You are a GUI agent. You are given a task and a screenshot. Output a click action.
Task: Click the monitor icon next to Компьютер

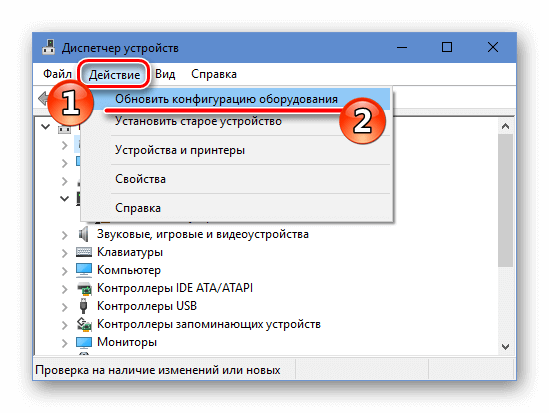tap(84, 270)
